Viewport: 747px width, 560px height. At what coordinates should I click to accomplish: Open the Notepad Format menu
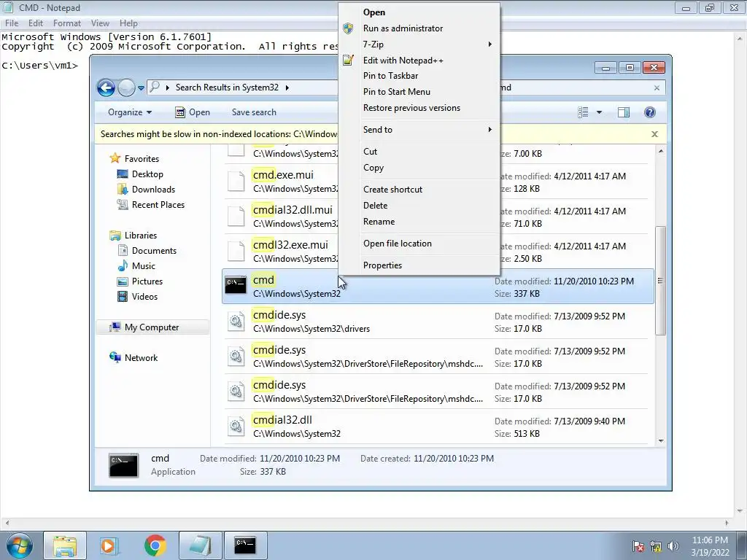point(66,23)
